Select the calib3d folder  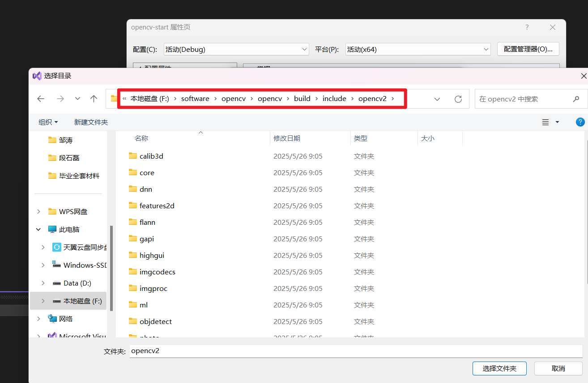coord(151,156)
